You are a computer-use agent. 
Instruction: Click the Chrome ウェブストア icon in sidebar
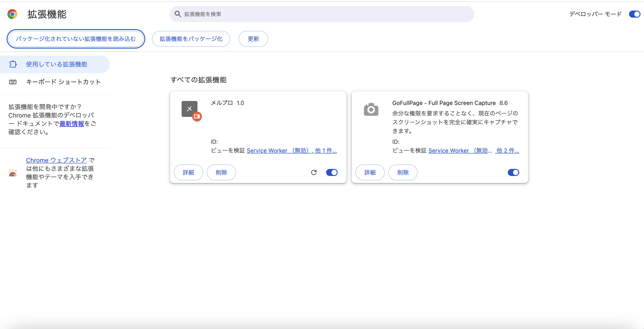click(13, 173)
